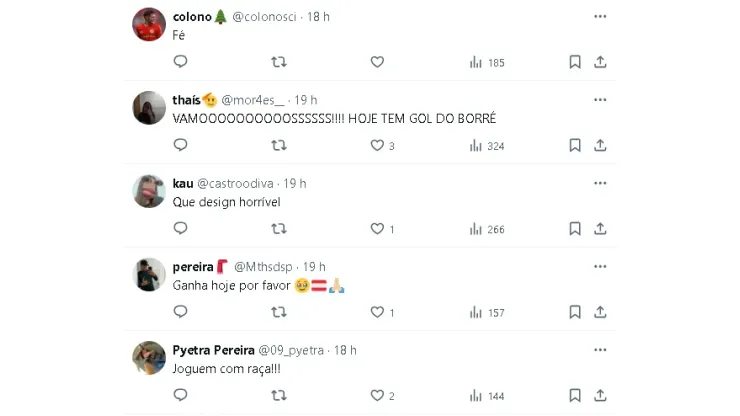Repost Pyetra Pereira's tweet
Screen dimensions: 740x416
click(279, 396)
